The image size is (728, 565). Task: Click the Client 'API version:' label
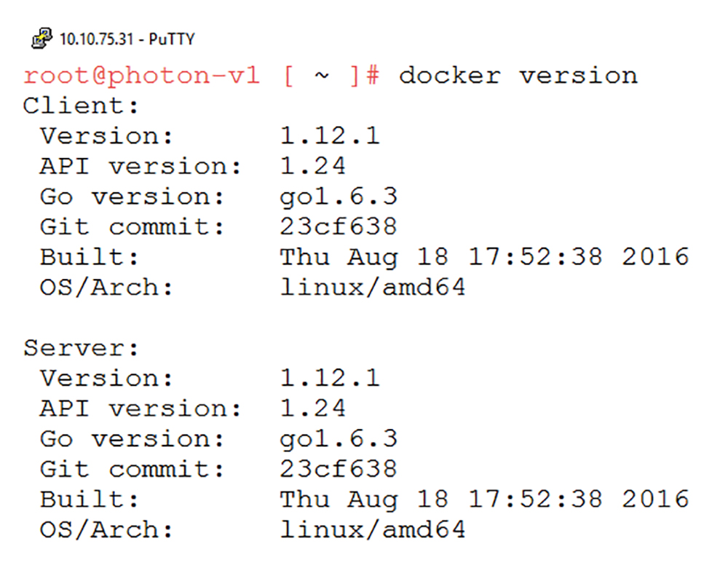(x=141, y=166)
